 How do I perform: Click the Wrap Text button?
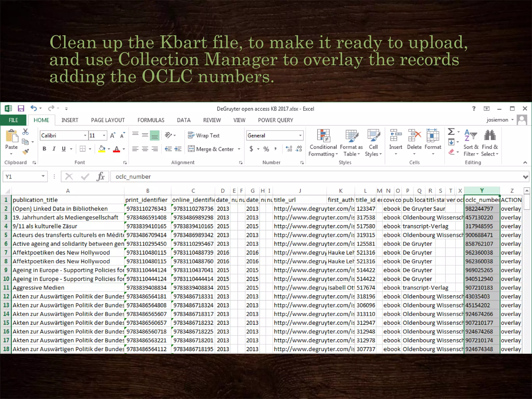coord(204,135)
